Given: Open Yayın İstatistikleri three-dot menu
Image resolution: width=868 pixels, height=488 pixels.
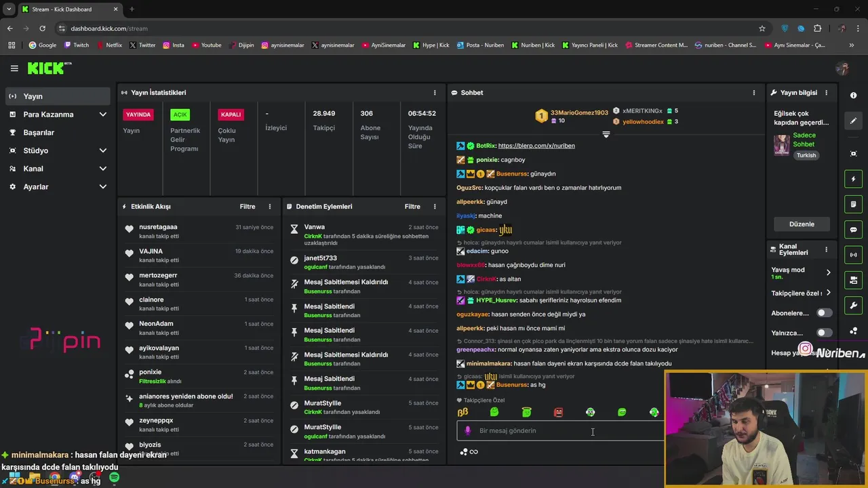Looking at the screenshot, I should (435, 93).
